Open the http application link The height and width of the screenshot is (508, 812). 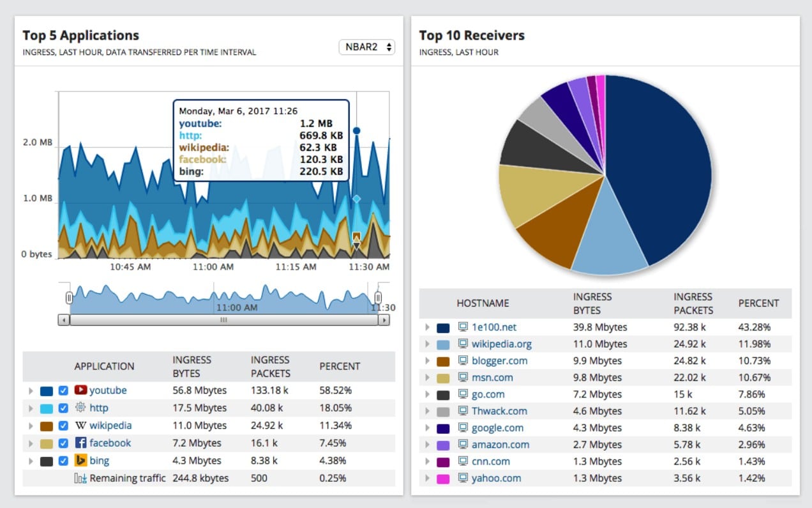(x=99, y=408)
